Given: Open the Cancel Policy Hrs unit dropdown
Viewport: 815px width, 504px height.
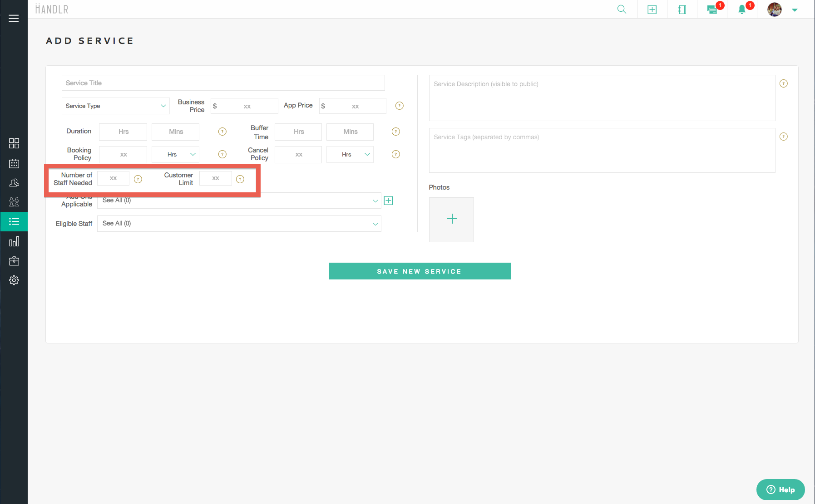Looking at the screenshot, I should [350, 155].
